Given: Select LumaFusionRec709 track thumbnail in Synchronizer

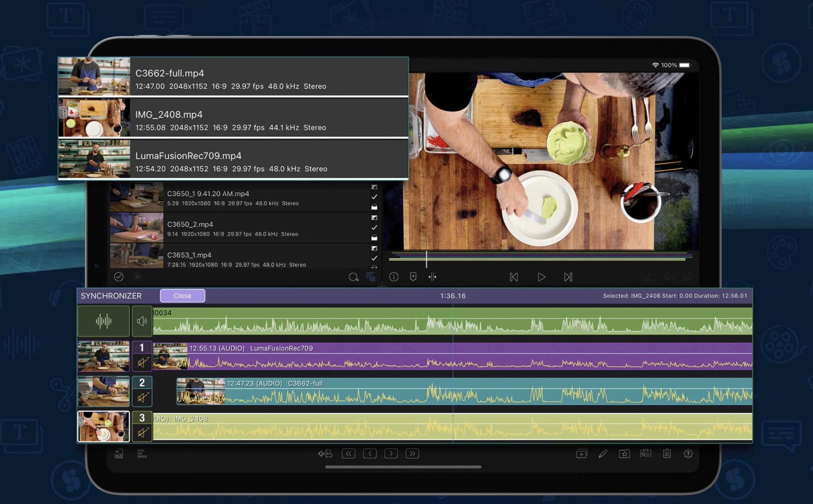Looking at the screenshot, I should click(x=103, y=356).
